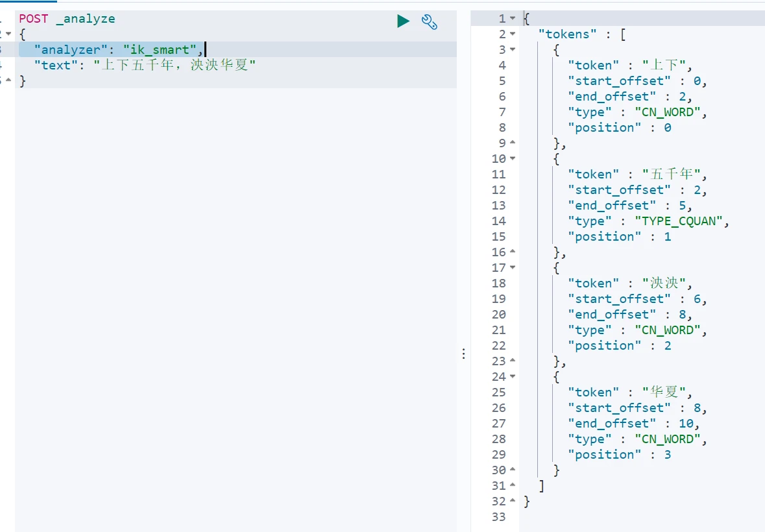
Task: Click the fold end arrow at response line 9
Action: click(513, 143)
